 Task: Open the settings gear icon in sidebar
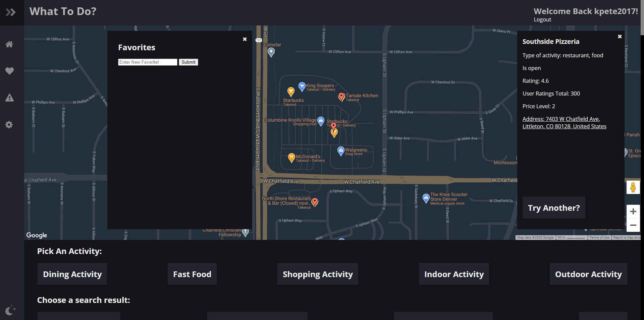[x=9, y=125]
